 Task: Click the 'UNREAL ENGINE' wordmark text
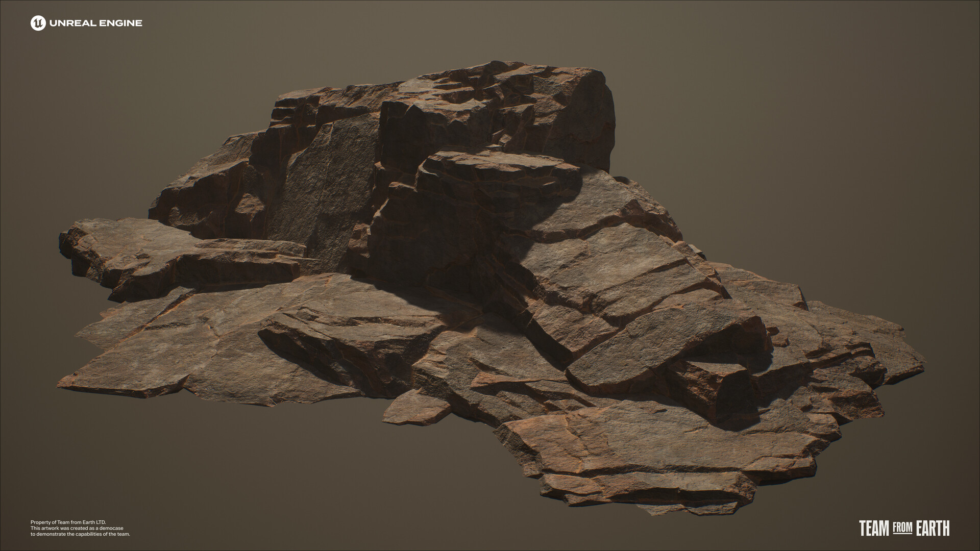(x=95, y=22)
